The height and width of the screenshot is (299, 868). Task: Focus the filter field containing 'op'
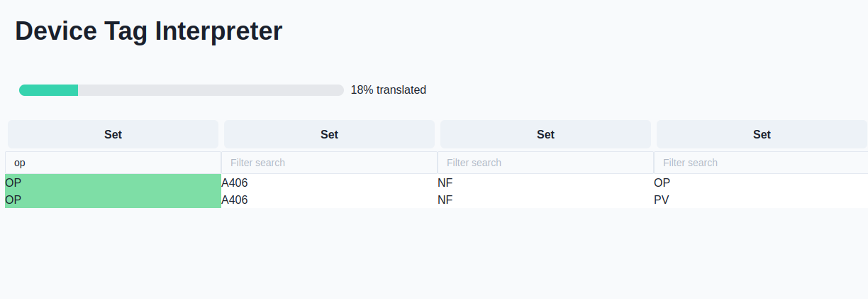coord(113,163)
